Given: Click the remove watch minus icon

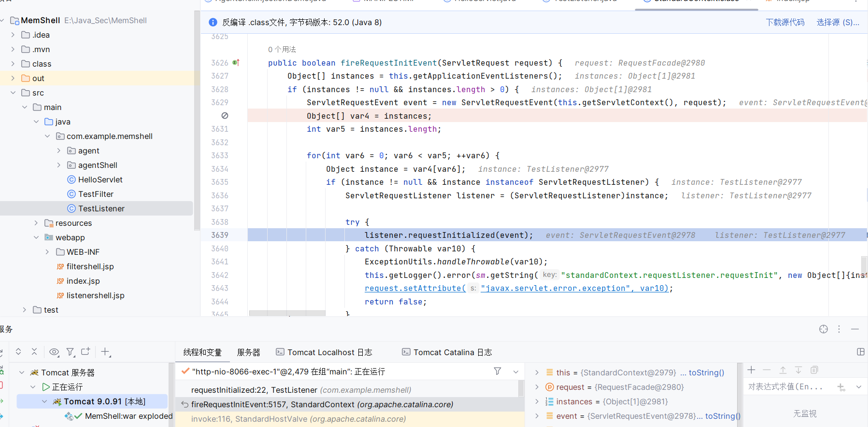Looking at the screenshot, I should [767, 370].
